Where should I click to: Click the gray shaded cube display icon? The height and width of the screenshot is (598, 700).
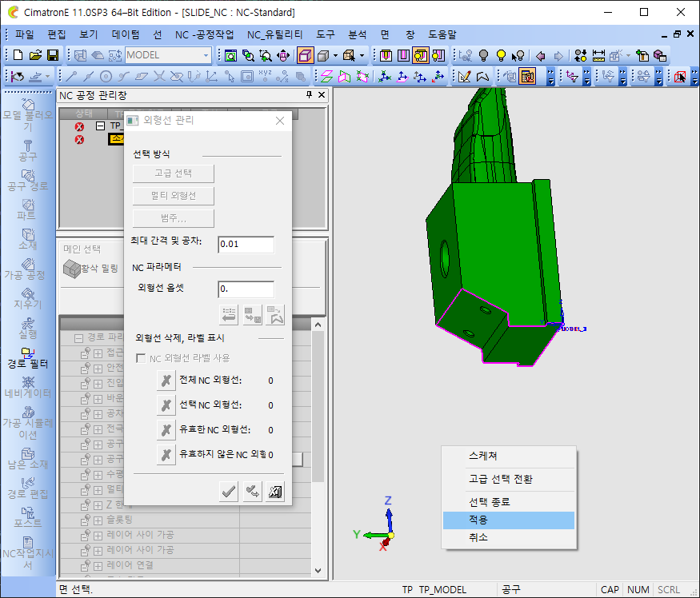(323, 55)
